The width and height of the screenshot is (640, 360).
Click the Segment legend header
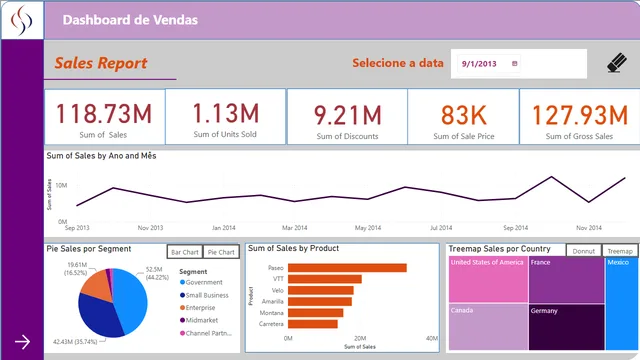[193, 272]
